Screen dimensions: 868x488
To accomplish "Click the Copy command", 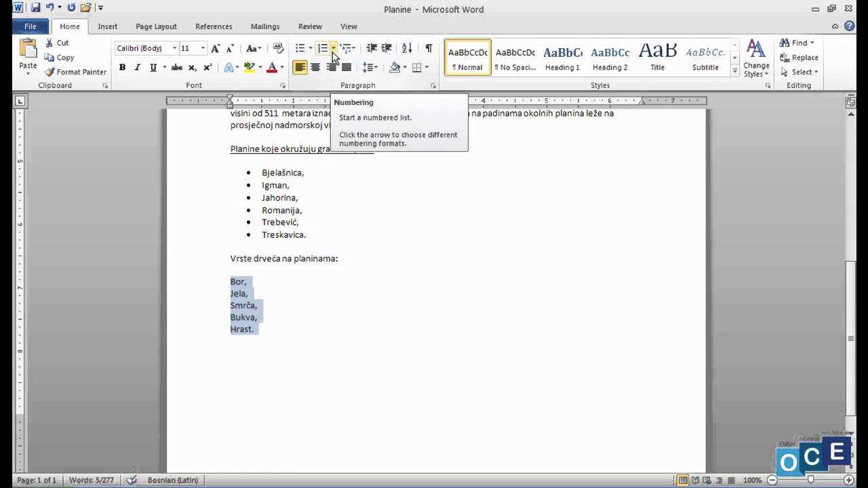I will click(60, 58).
